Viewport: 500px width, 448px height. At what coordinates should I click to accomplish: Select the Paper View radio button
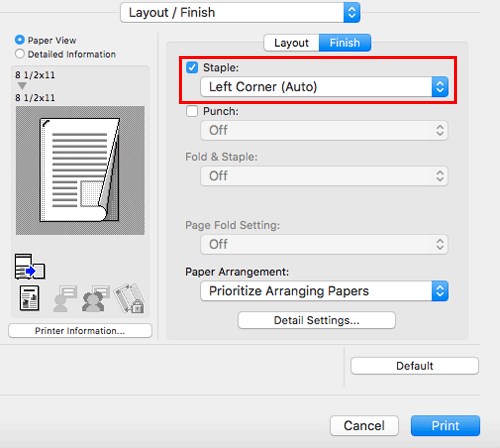point(20,40)
